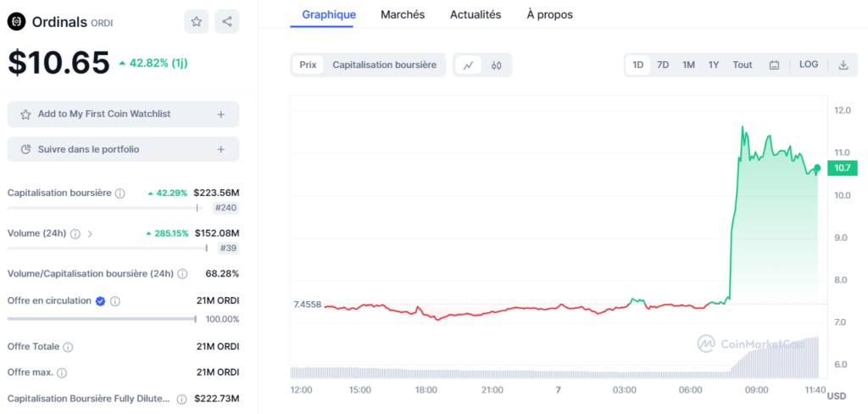
Task: Click the #39 volume rank badge
Action: coord(228,248)
